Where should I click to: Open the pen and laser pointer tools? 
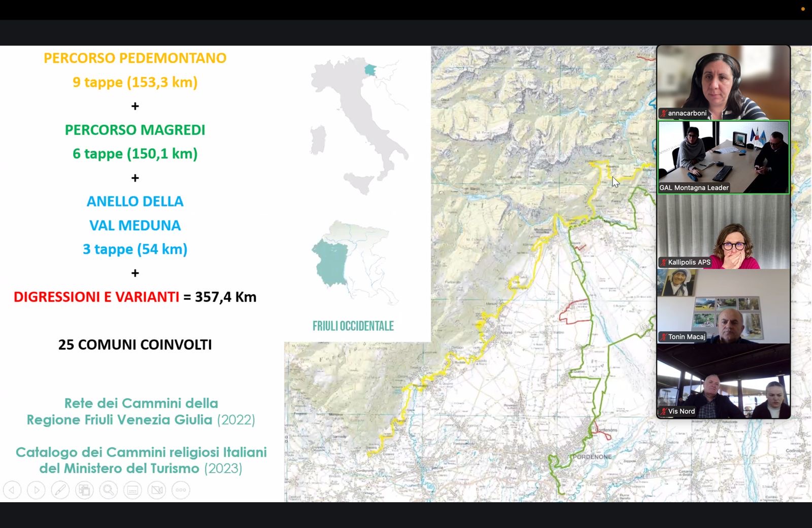pos(60,490)
